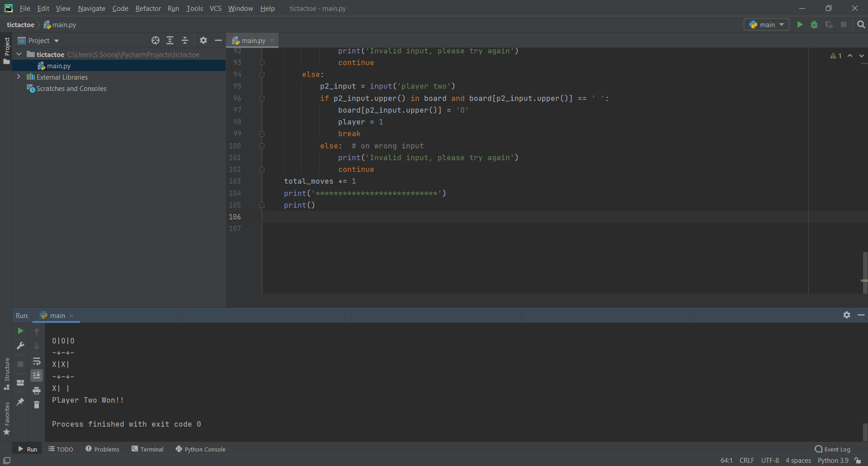
Task: Pin the Run tab
Action: 20,402
